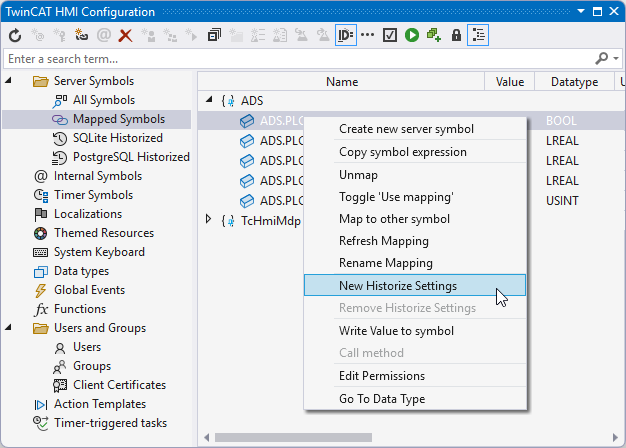Click the BOOL datatype cell

tap(561, 121)
